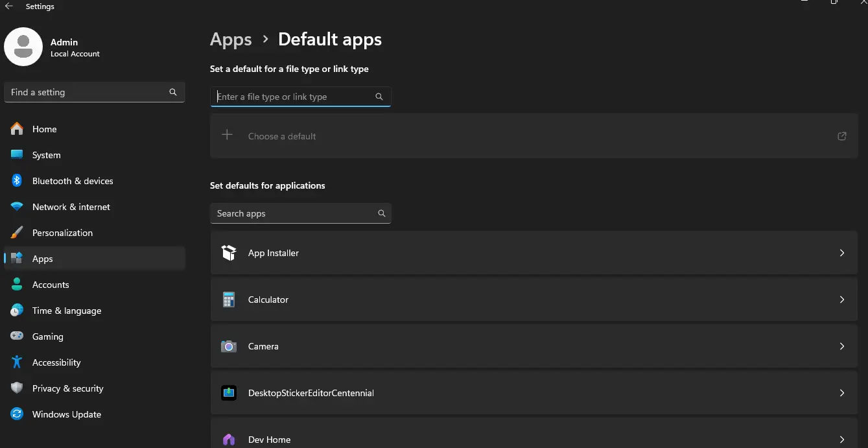Expand DesktopStickerEditorCentennial row chevron
The width and height of the screenshot is (868, 448).
842,393
